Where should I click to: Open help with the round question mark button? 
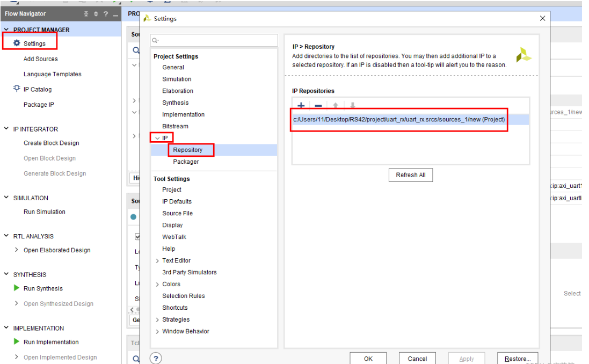point(156,359)
